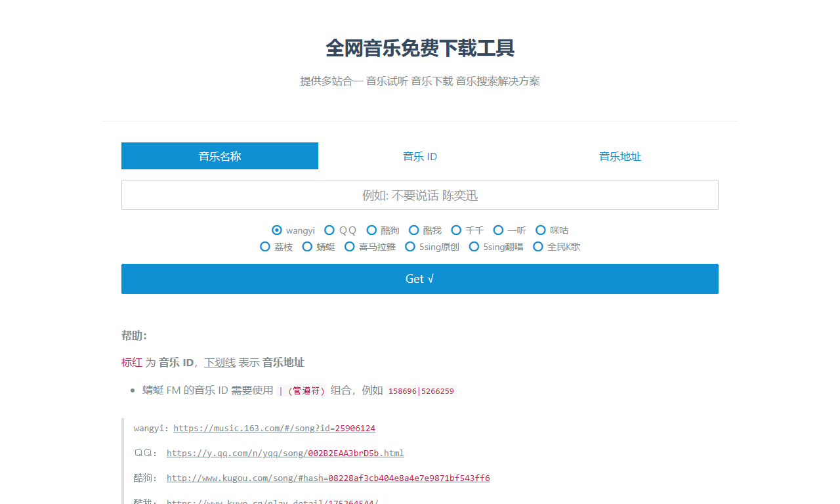Select 喜马拉雅 radio option
Screen dimensions: 840x504
pyautogui.click(x=370, y=247)
